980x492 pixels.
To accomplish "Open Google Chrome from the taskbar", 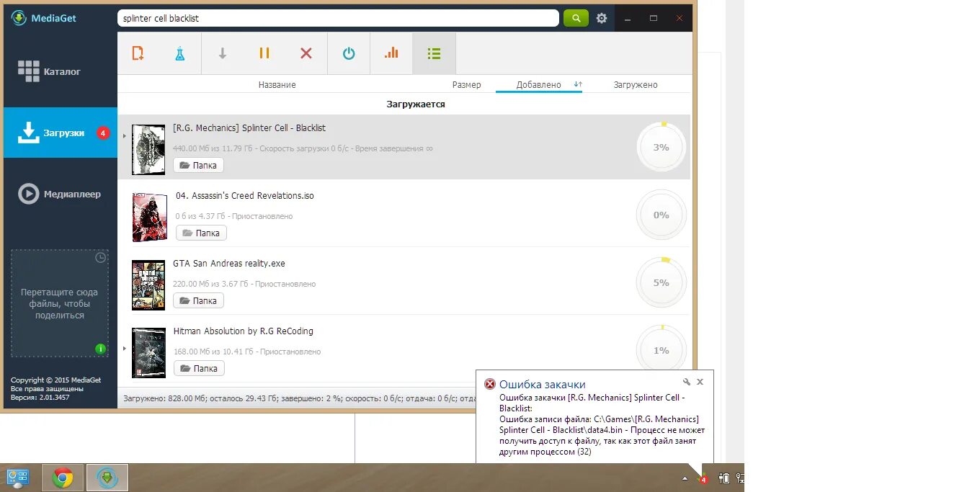I will pyautogui.click(x=63, y=478).
